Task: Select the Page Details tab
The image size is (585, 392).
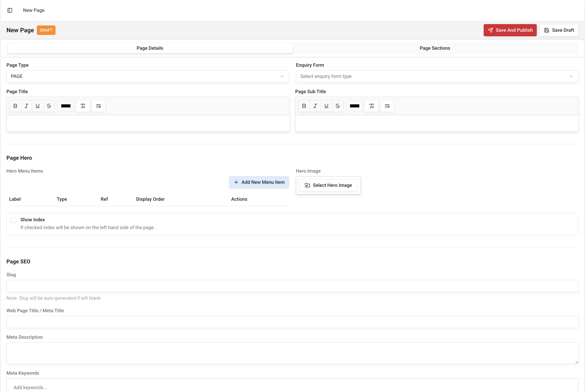Action: click(x=150, y=48)
